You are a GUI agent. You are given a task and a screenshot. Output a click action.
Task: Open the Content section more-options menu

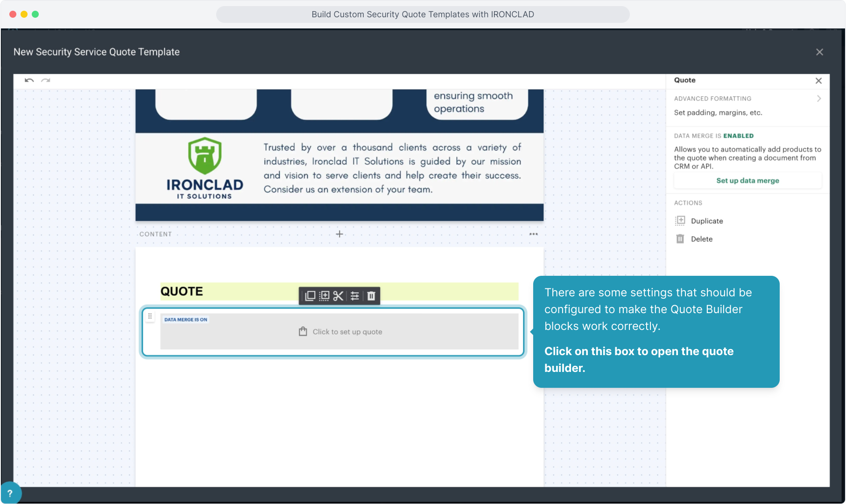[x=534, y=234]
